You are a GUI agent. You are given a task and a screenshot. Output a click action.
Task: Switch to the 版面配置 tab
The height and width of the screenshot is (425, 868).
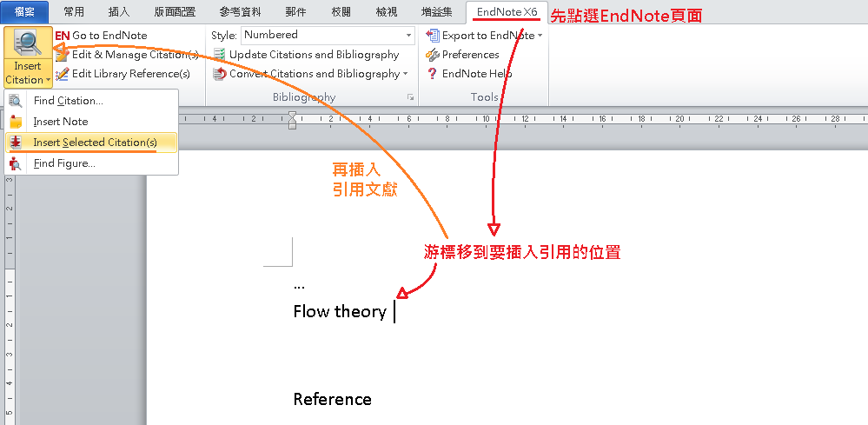pos(175,12)
